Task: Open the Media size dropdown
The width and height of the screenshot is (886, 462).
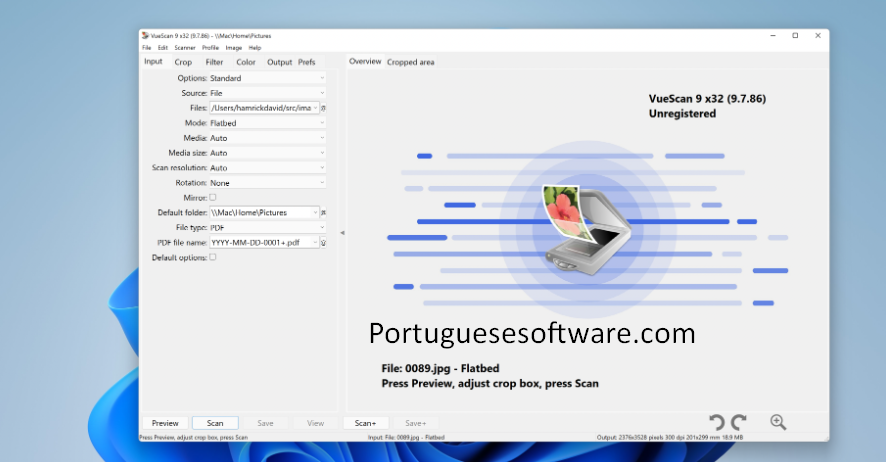Action: tap(267, 153)
